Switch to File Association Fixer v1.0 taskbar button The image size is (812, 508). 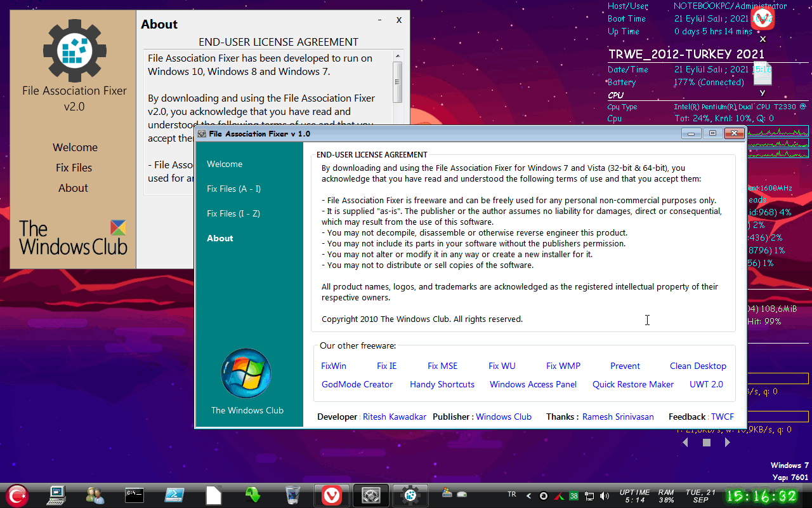pyautogui.click(x=370, y=495)
